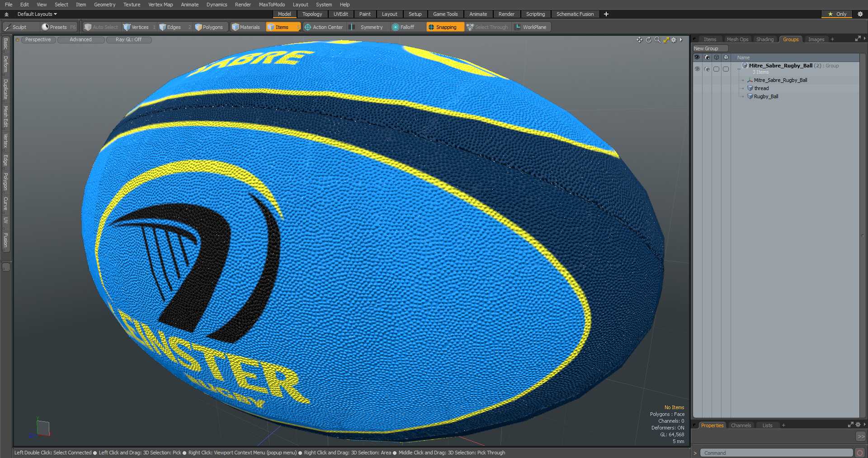Click the command record circle button
This screenshot has height=458, width=868.
[x=860, y=453]
